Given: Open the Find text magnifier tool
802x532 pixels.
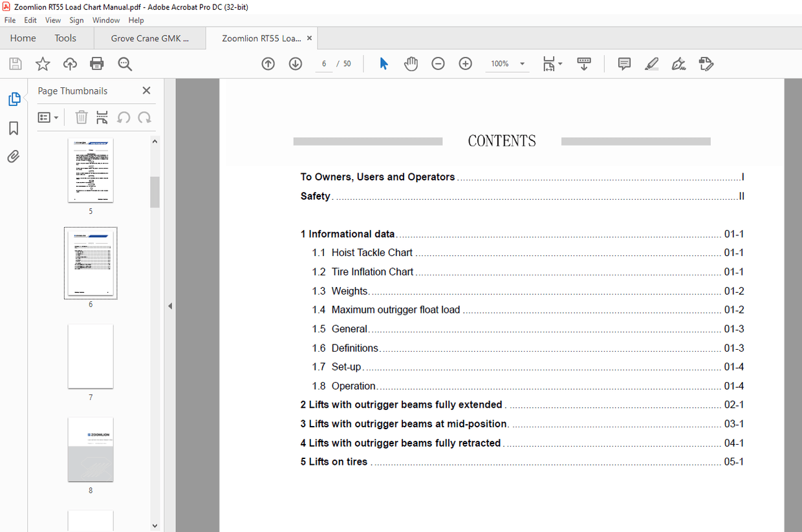Looking at the screenshot, I should pyautogui.click(x=125, y=63).
